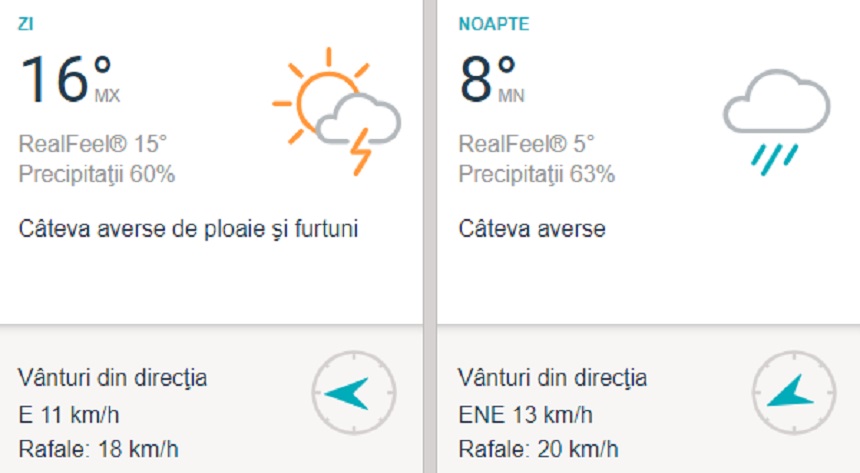Click the day RealFeel® 15° text
Image resolution: width=860 pixels, height=473 pixels.
point(93,143)
